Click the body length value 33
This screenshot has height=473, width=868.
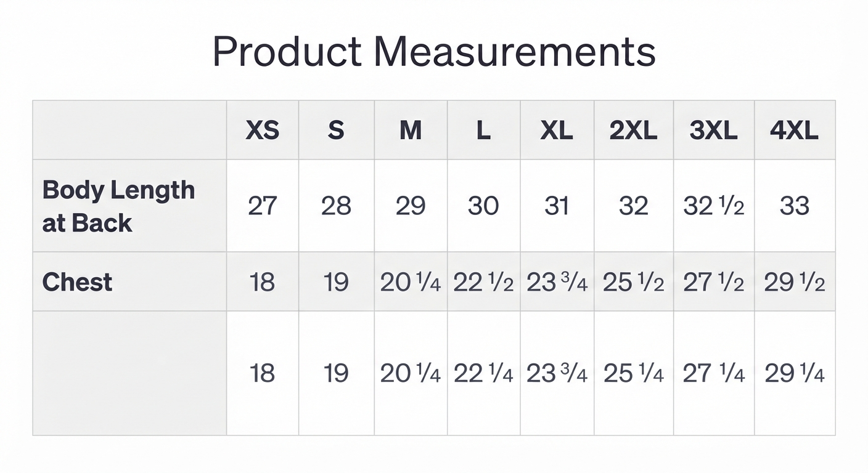coord(794,206)
